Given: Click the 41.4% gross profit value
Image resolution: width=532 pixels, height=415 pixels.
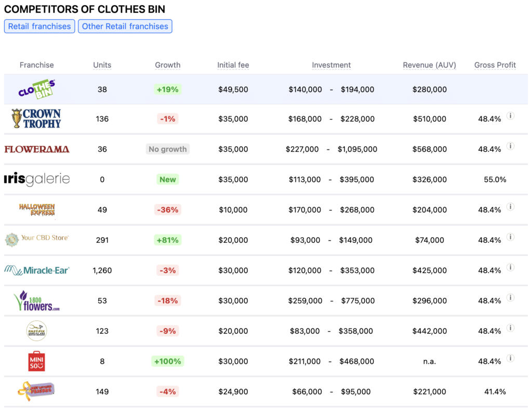Looking at the screenshot, I should coord(495,392).
